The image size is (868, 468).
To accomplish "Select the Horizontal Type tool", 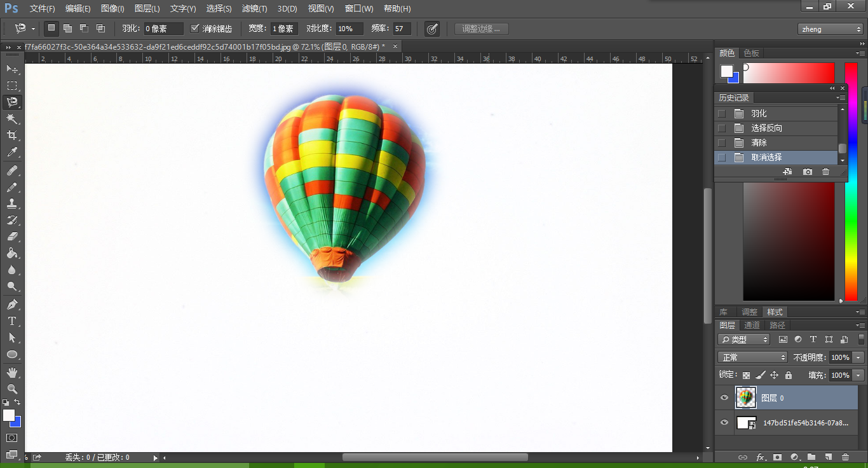I will point(11,321).
